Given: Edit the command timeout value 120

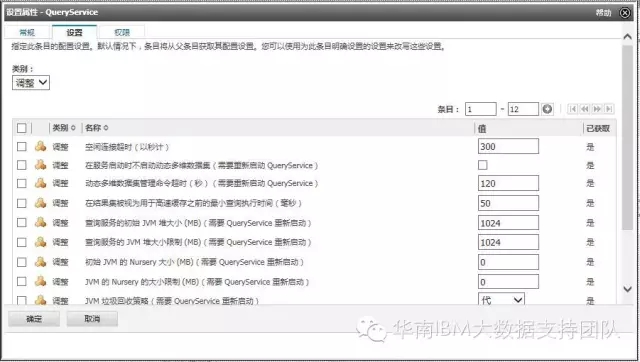Looking at the screenshot, I should pos(508,183).
